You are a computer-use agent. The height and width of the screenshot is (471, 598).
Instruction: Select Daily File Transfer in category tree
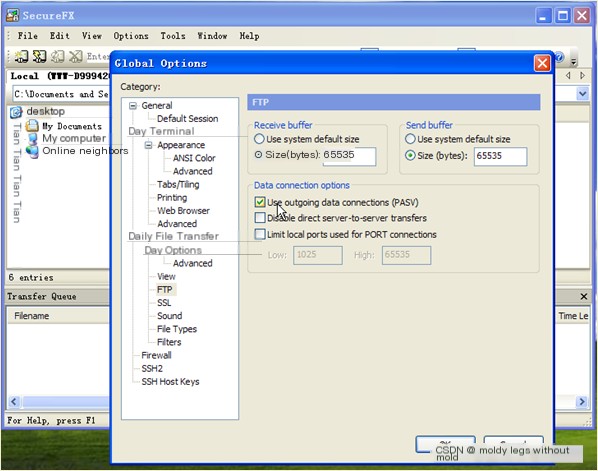tap(174, 236)
